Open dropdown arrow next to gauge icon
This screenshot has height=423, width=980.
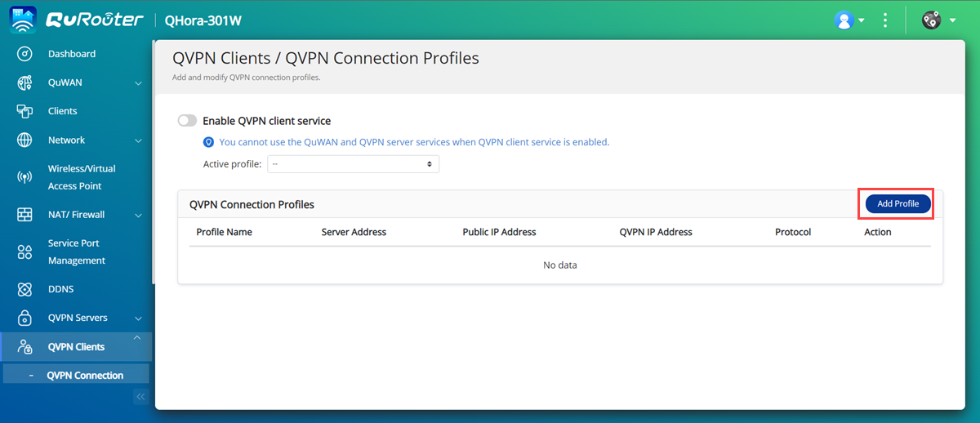pyautogui.click(x=953, y=21)
